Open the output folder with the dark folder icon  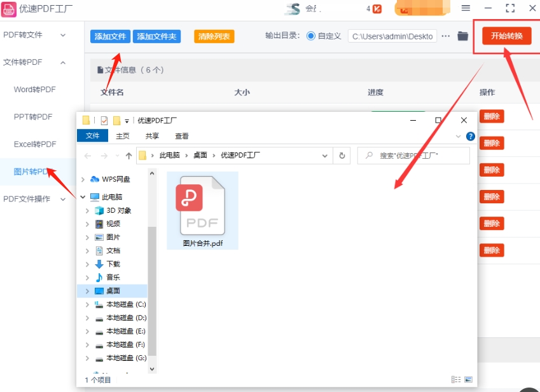462,36
